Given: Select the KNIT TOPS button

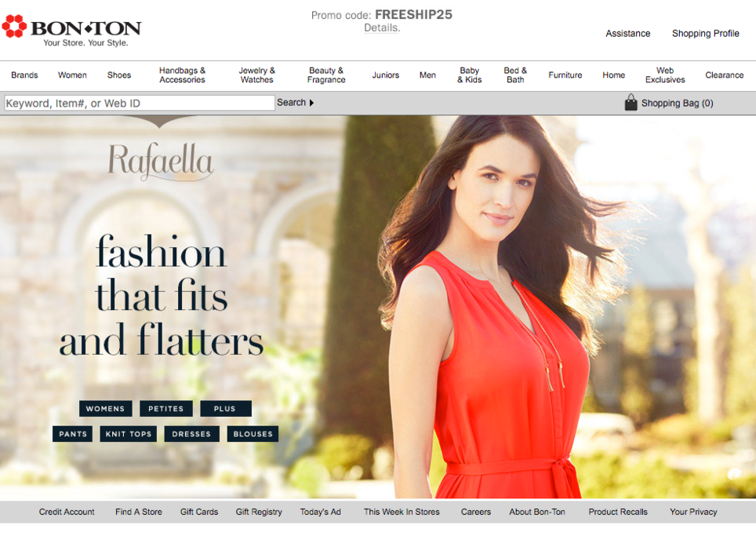Looking at the screenshot, I should click(129, 434).
